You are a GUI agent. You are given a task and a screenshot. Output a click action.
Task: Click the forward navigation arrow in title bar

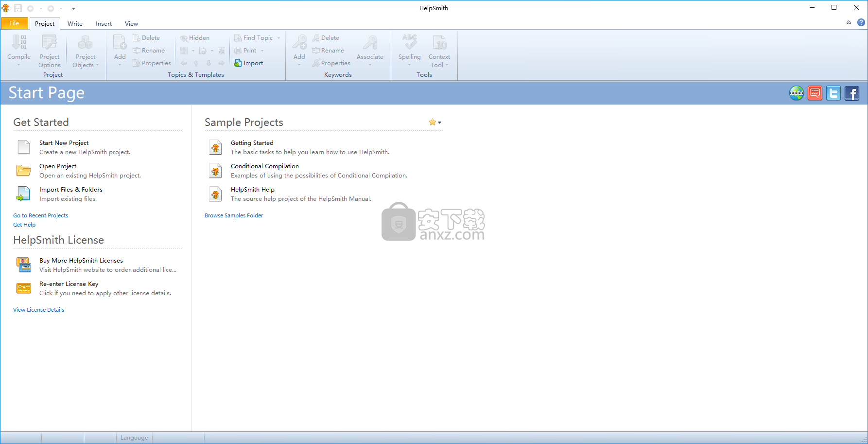coord(51,8)
